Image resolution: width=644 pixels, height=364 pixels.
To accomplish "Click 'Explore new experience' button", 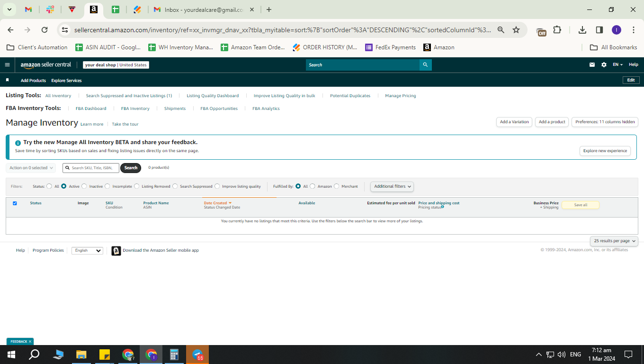I will [605, 151].
